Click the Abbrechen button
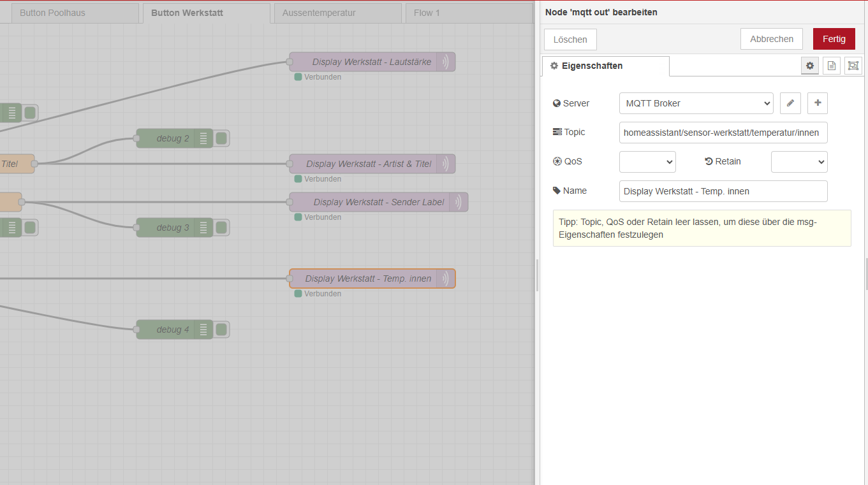The image size is (868, 485). (x=772, y=39)
